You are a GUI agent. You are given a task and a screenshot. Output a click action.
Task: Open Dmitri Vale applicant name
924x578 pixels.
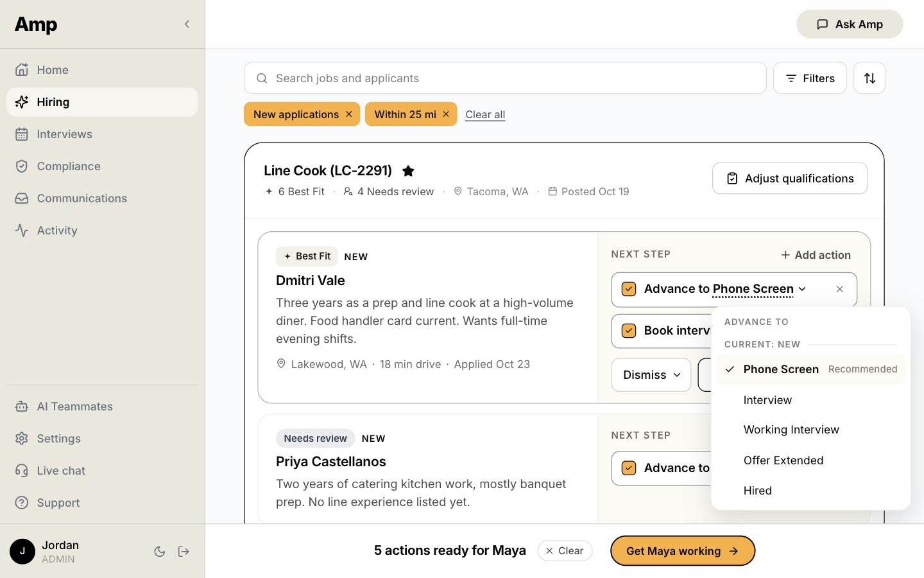pos(311,281)
